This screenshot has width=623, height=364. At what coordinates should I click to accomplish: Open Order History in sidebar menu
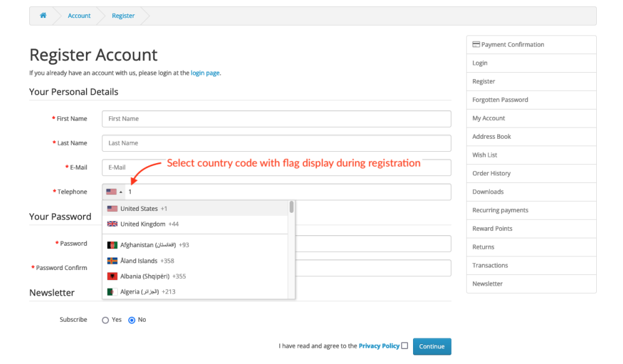tap(491, 174)
